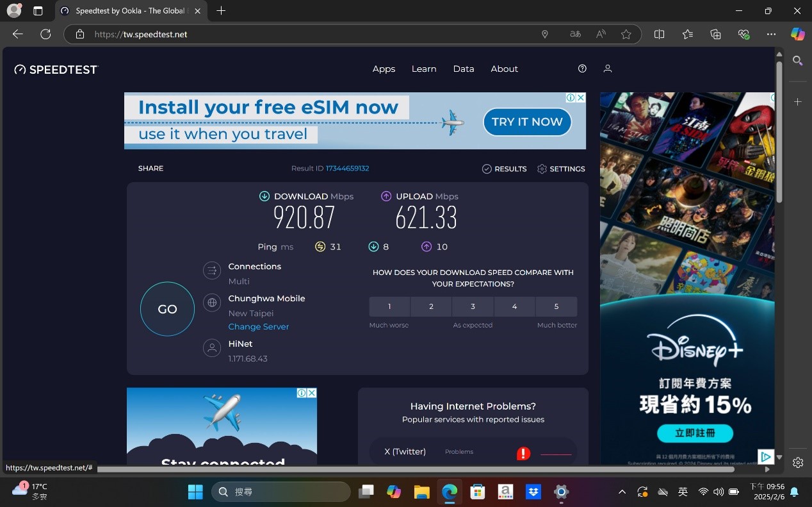
Task: Open the Speedtest help icon
Action: coord(582,69)
